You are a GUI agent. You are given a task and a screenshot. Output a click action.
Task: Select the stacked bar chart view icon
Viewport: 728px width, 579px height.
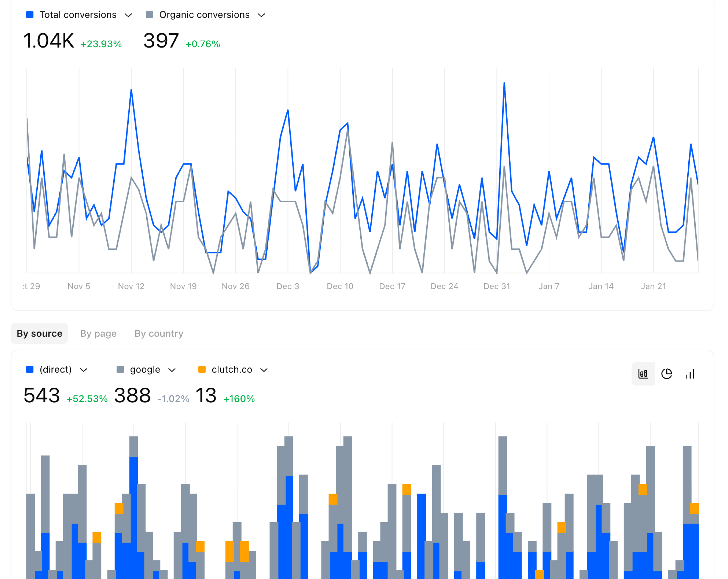[643, 374]
